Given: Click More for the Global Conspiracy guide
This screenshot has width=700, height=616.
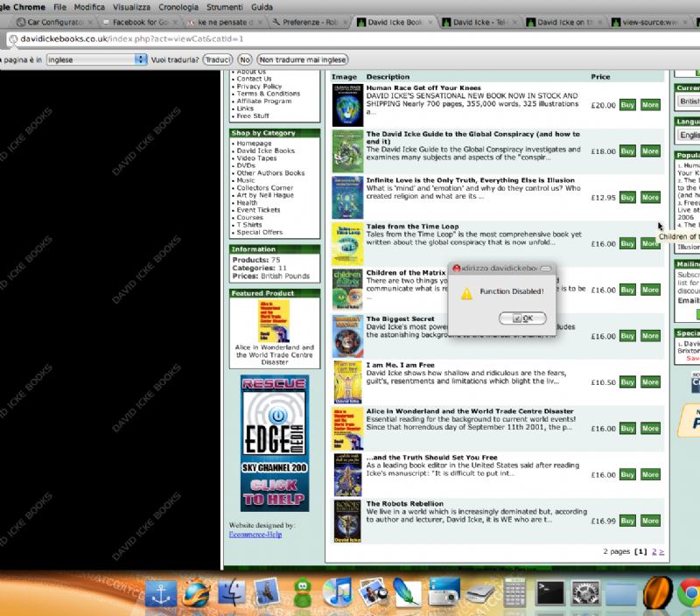Looking at the screenshot, I should (650, 150).
